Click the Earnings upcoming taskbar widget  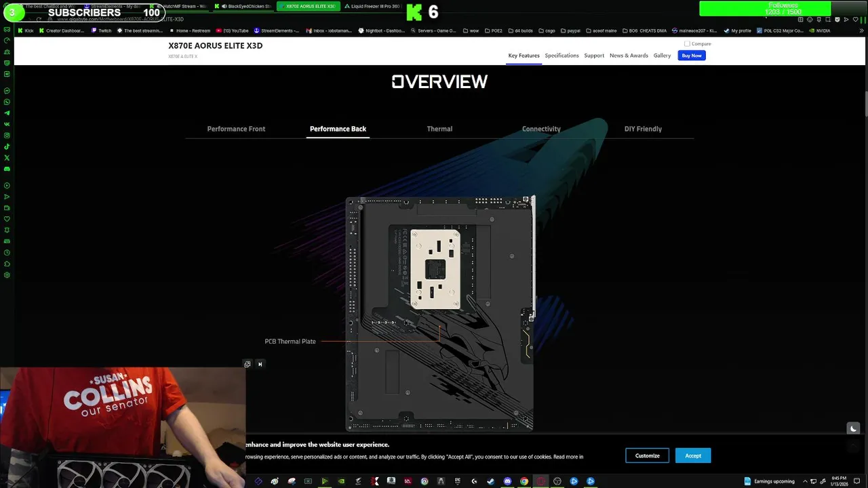tap(769, 481)
